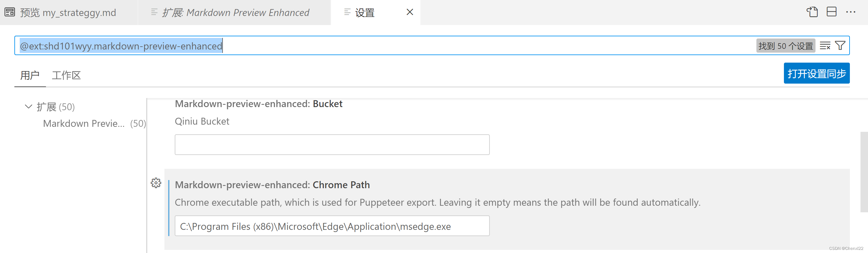The width and height of the screenshot is (868, 253).
Task: Split the editor window
Action: (x=832, y=12)
